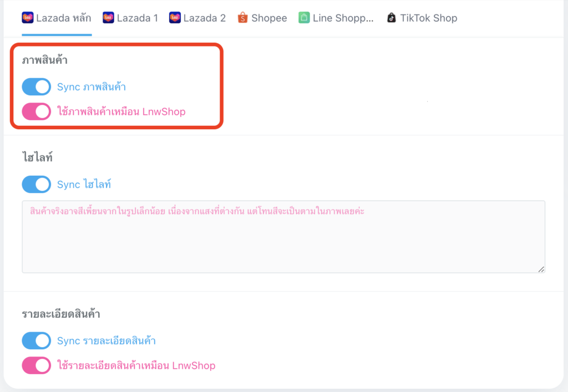568x392 pixels.
Task: Click the text area resize handle corner
Action: (541, 269)
